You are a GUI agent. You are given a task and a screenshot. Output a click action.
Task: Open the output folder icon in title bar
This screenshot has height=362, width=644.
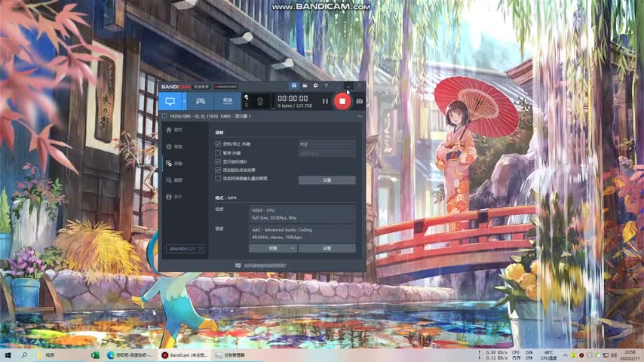pos(305,86)
